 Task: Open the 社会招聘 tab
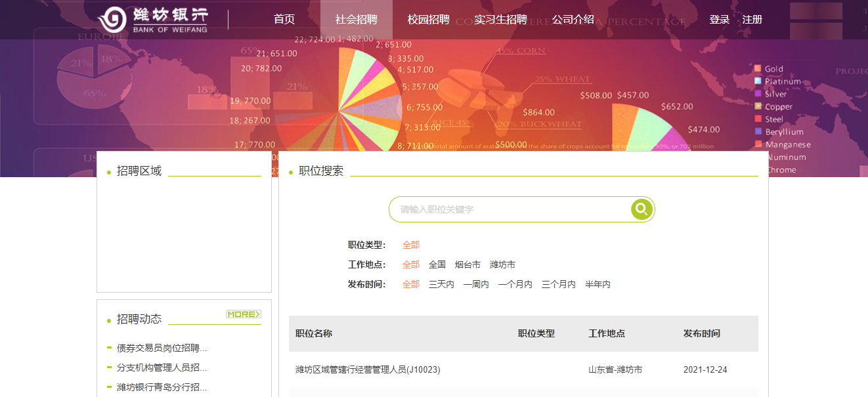[x=356, y=20]
